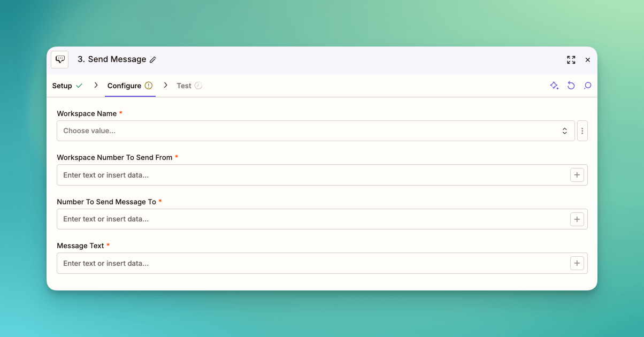Open the search/comment magnifier icon
The image size is (644, 337).
click(x=588, y=86)
